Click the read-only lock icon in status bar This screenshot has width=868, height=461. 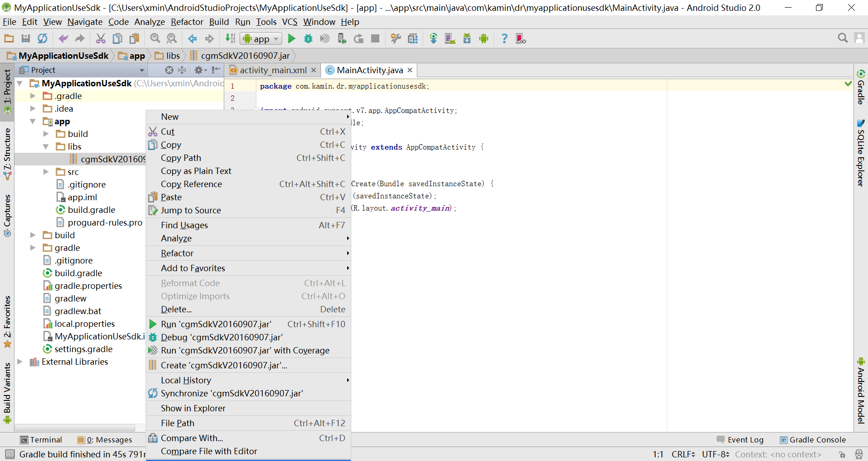(841, 455)
